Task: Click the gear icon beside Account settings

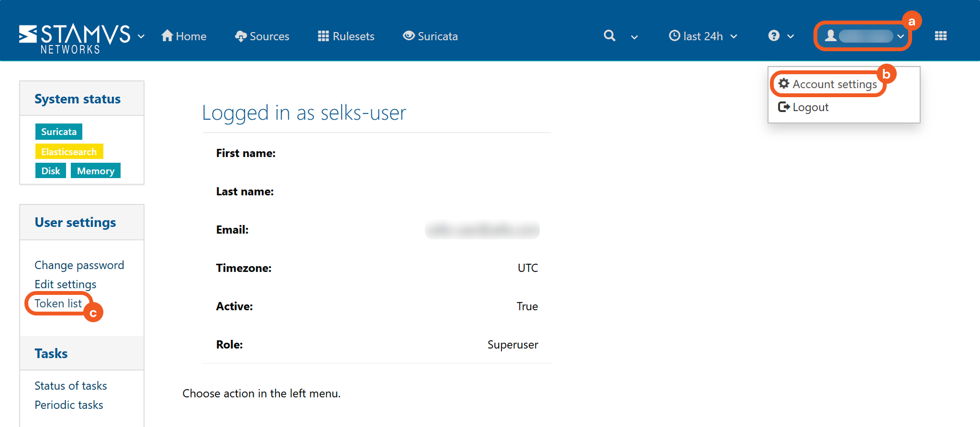Action: tap(784, 84)
